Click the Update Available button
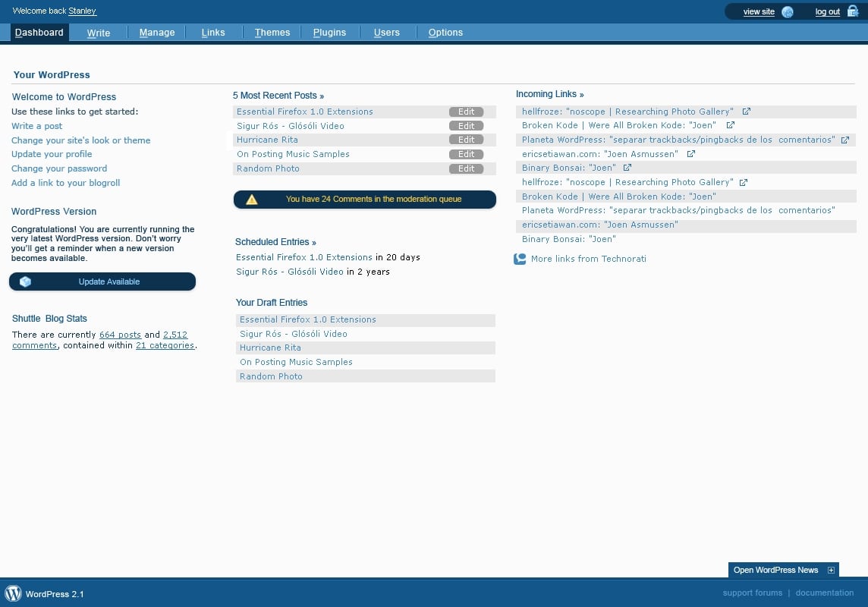The image size is (868, 607). [x=102, y=281]
